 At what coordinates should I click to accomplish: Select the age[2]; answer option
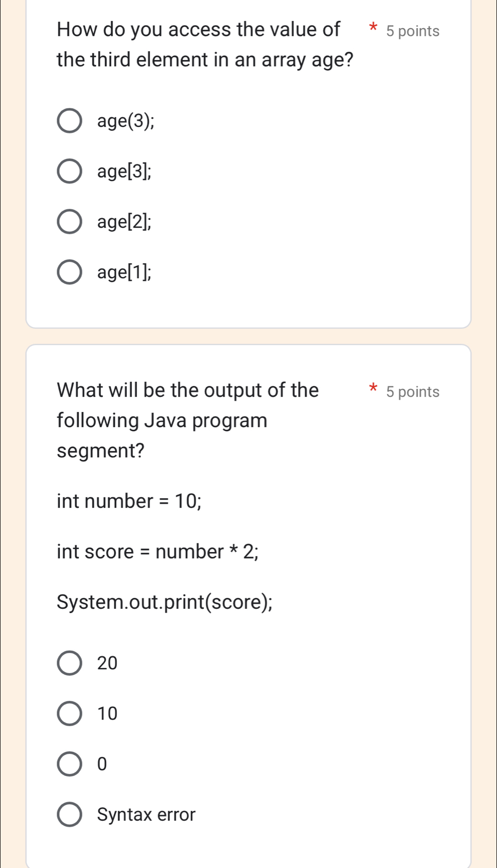(x=70, y=222)
